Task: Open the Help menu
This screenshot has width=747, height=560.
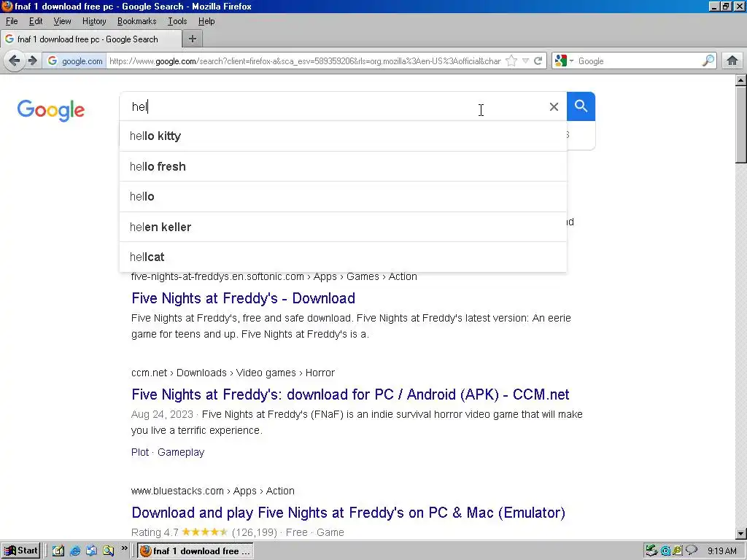Action: tap(206, 21)
